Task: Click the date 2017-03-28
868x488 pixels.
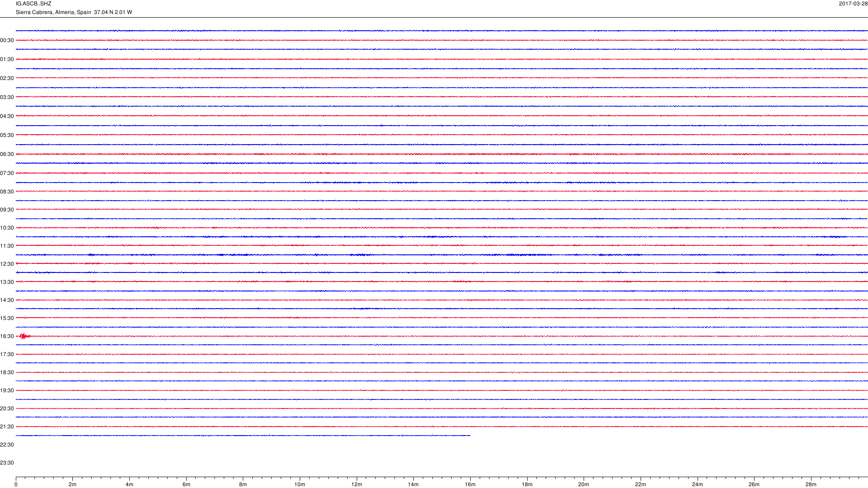Action: (x=853, y=4)
